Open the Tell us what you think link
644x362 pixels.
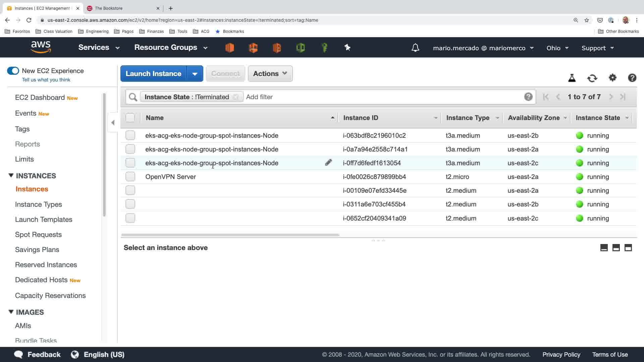point(46,80)
